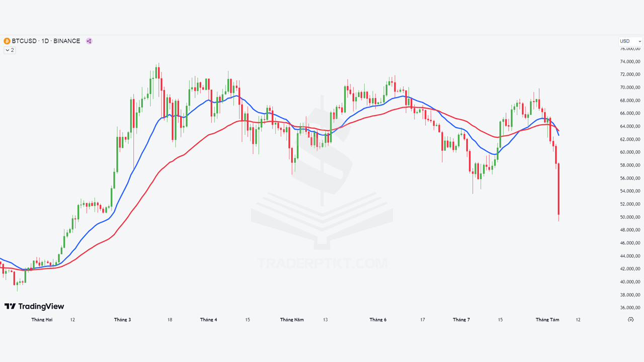Viewport: 644px width, 362px height.
Task: Click the 74.000,00 price label
Action: point(630,62)
